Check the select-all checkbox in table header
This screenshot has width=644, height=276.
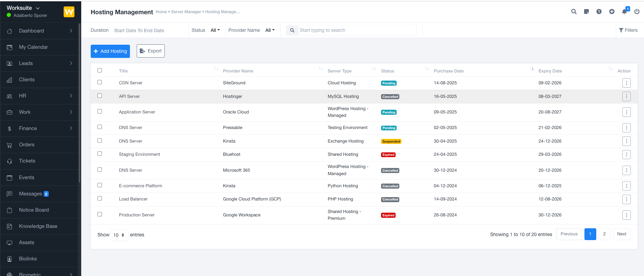pos(99,70)
